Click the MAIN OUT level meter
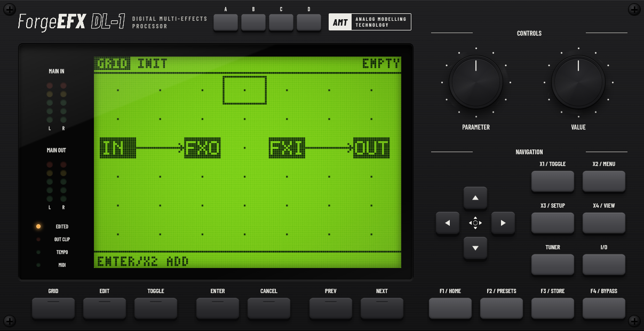The width and height of the screenshot is (644, 331). tap(57, 182)
